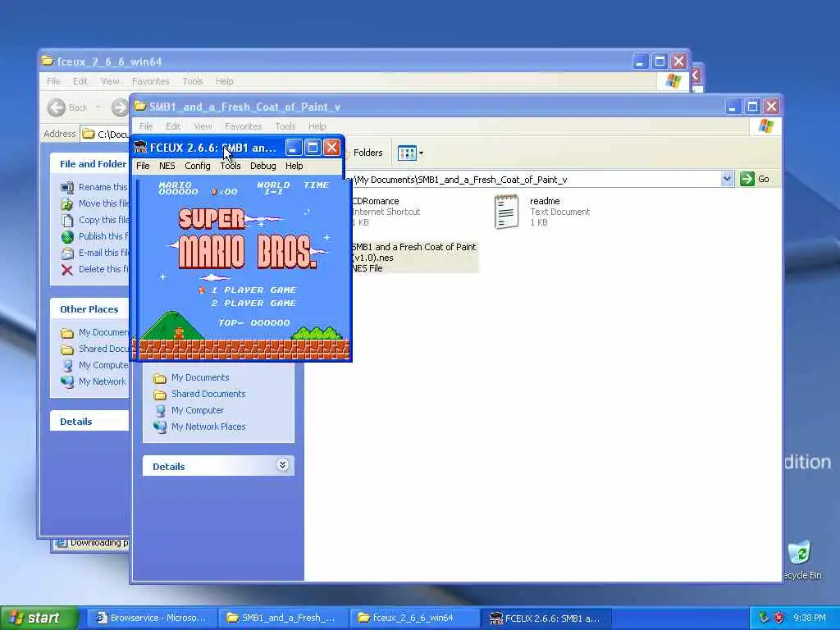
Task: Click the Address field in fceux window
Action: [105, 134]
